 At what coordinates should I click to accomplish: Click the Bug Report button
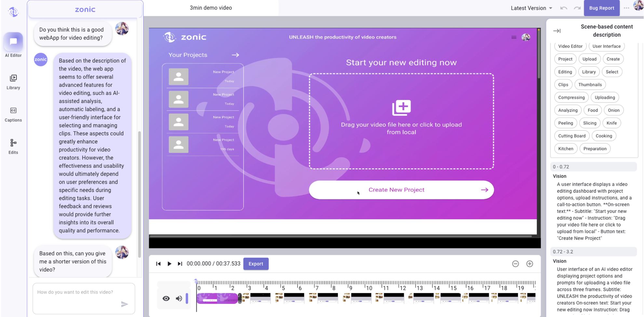[601, 8]
